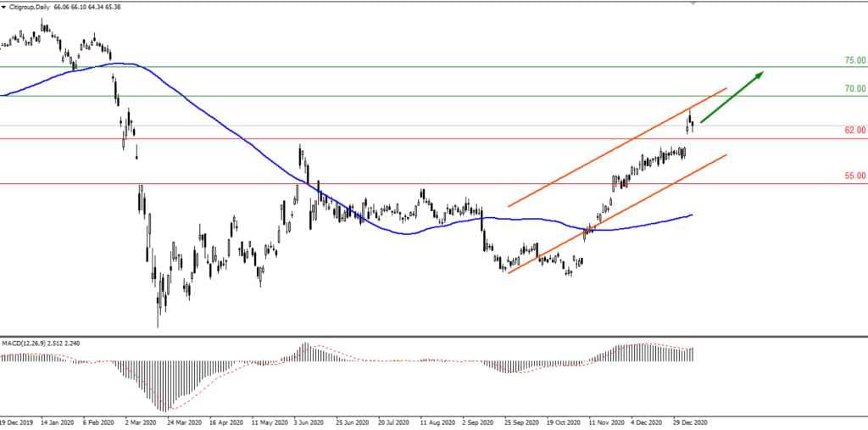Click the gray chart shift marker at top
This screenshot has height=430, width=868.
coord(693,3)
